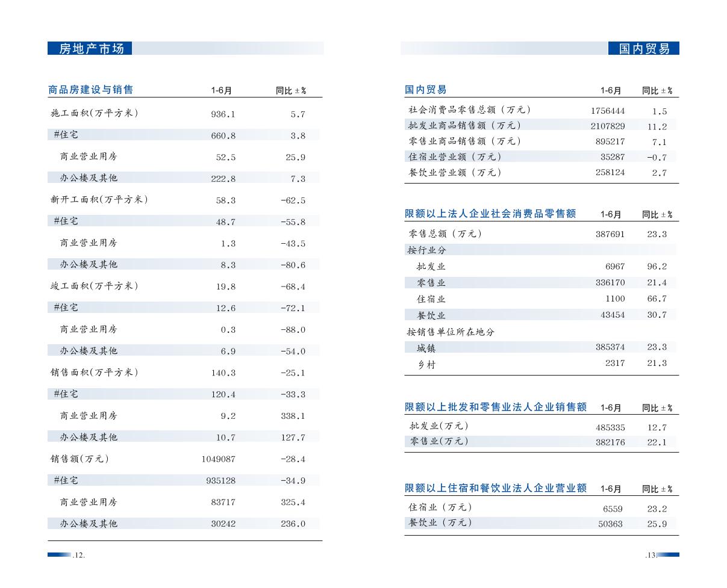The width and height of the screenshot is (727, 588).
Task: Click the 住宿业营业额 change value -0.7
Action: click(x=657, y=158)
